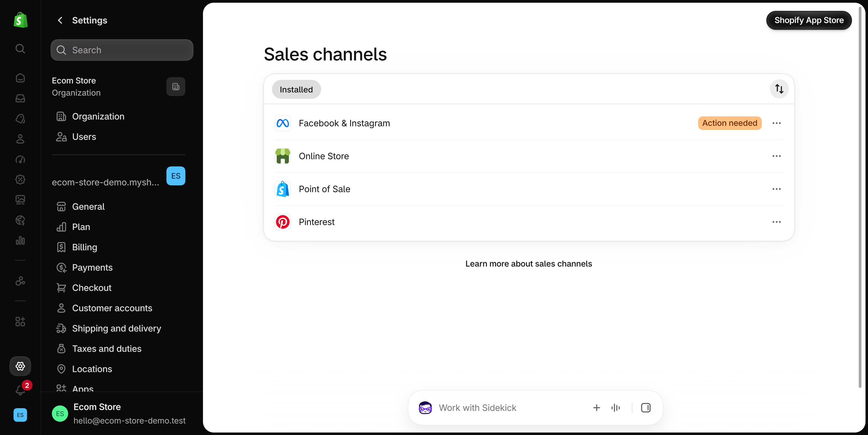Open Discounts badge icon in rail
Image resolution: width=868 pixels, height=435 pixels.
pos(20,180)
